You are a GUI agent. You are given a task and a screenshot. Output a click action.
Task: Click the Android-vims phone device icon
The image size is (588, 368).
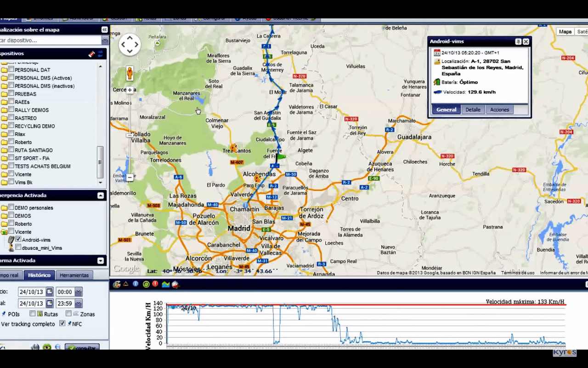coord(11,240)
